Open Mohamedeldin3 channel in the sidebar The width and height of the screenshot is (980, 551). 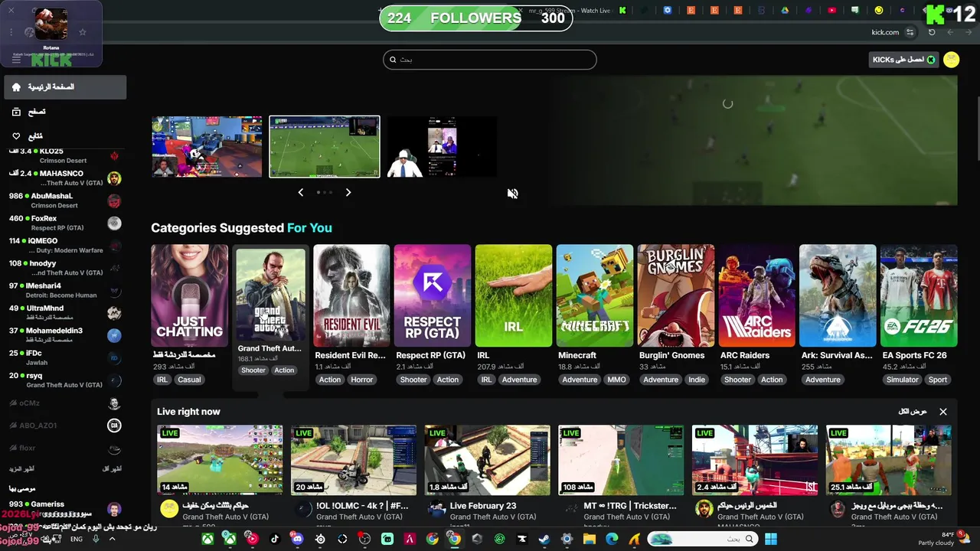[64, 335]
